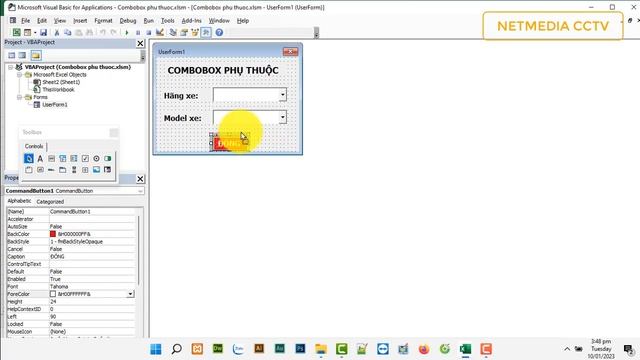Save the workbook with the floppy disk icon
The width and height of the screenshot is (640, 360).
(x=43, y=32)
